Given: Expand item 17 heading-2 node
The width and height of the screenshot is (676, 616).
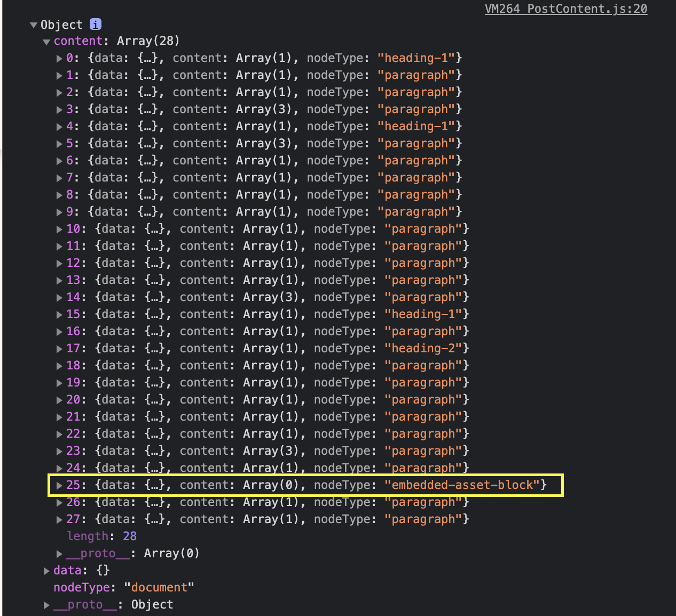Looking at the screenshot, I should pyautogui.click(x=59, y=349).
